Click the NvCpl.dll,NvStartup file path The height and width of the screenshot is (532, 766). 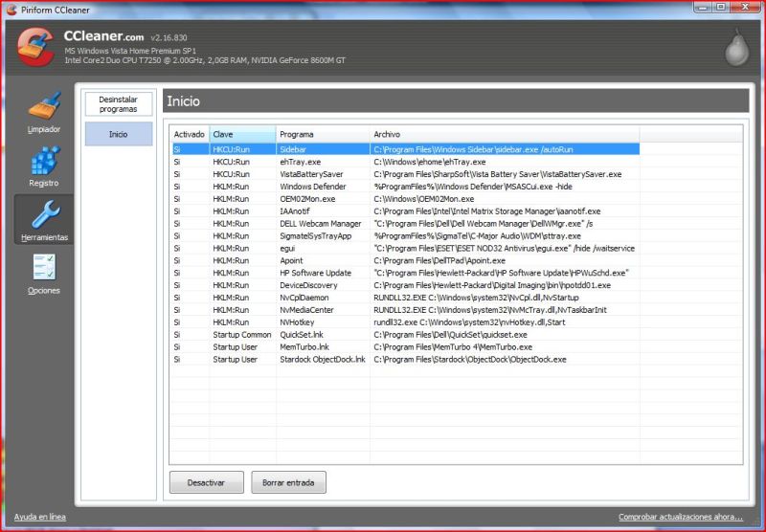pos(476,298)
